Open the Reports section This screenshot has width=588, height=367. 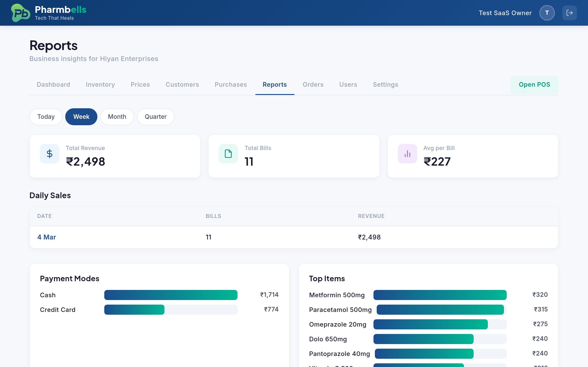coord(274,84)
